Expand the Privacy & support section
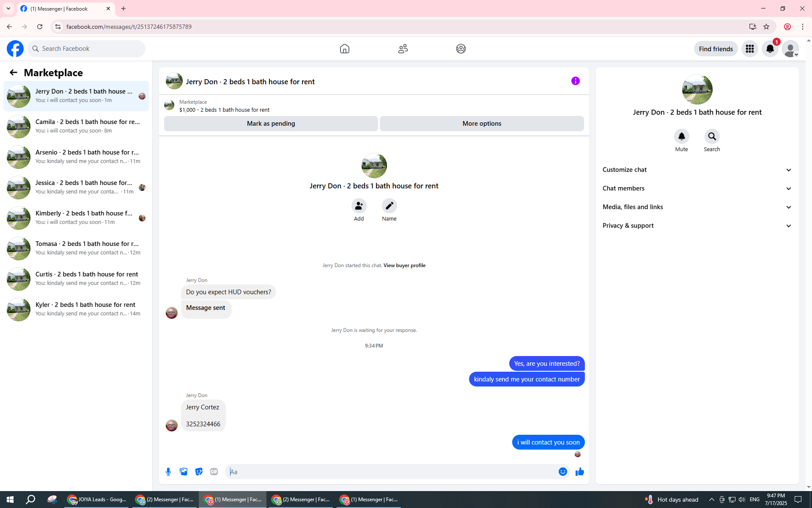 (x=697, y=226)
